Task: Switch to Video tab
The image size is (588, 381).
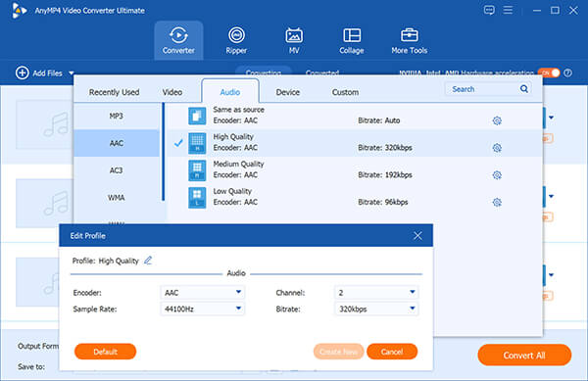Action: click(172, 92)
